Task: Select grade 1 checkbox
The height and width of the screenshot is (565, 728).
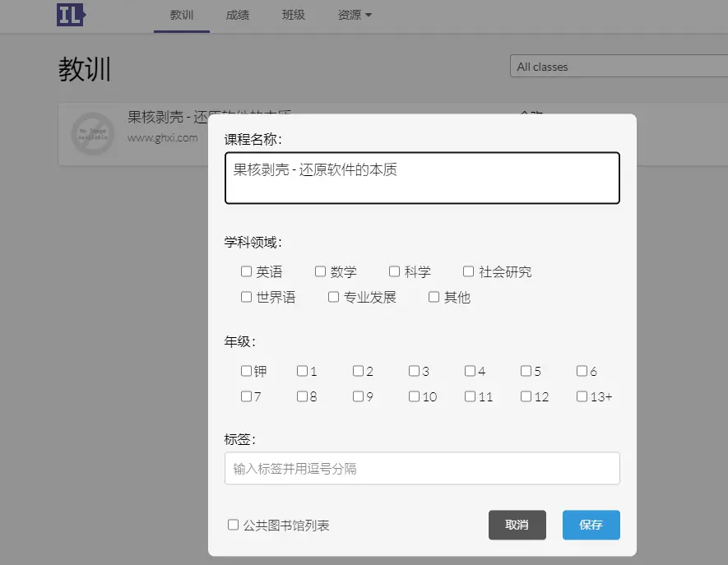Action: pyautogui.click(x=302, y=370)
